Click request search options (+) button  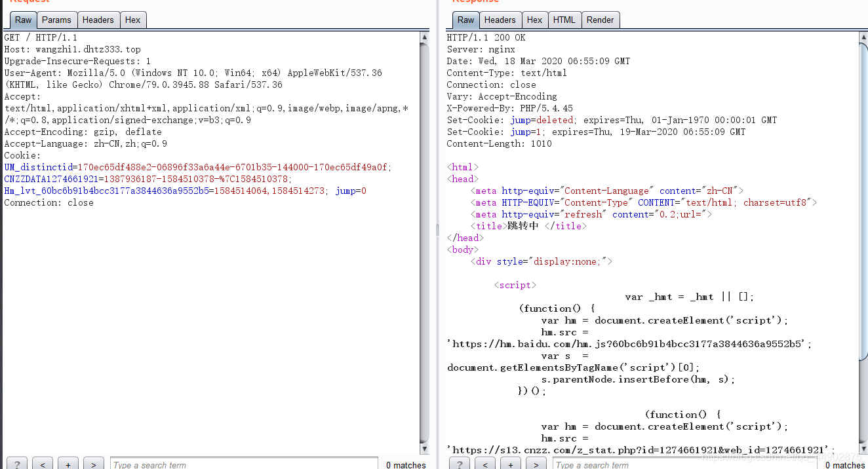pos(68,464)
